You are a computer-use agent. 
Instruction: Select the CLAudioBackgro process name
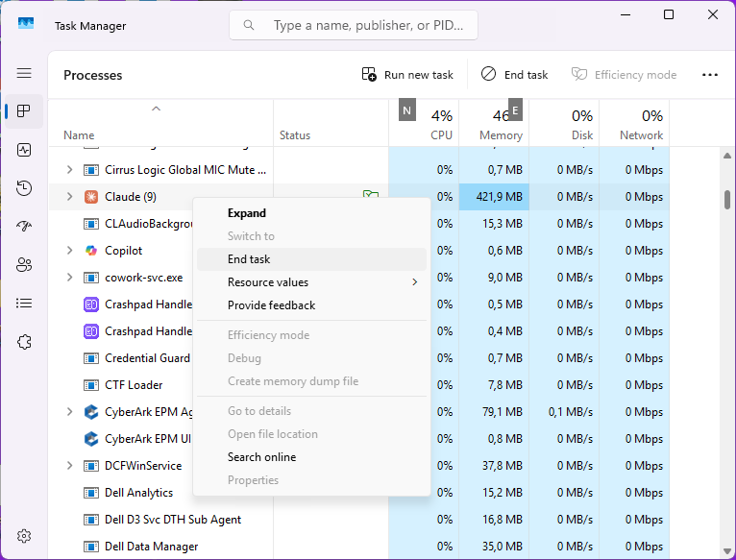click(149, 224)
